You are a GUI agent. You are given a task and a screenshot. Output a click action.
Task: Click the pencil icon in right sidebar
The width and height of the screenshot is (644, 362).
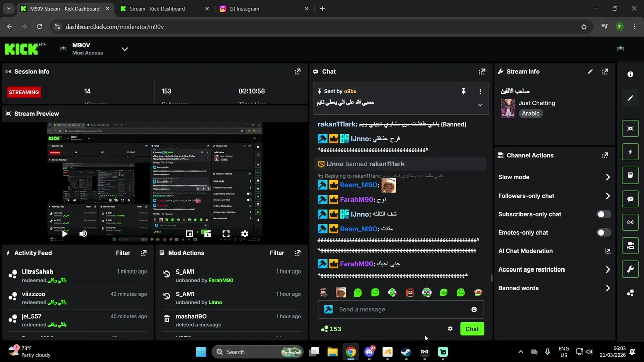pyautogui.click(x=630, y=98)
